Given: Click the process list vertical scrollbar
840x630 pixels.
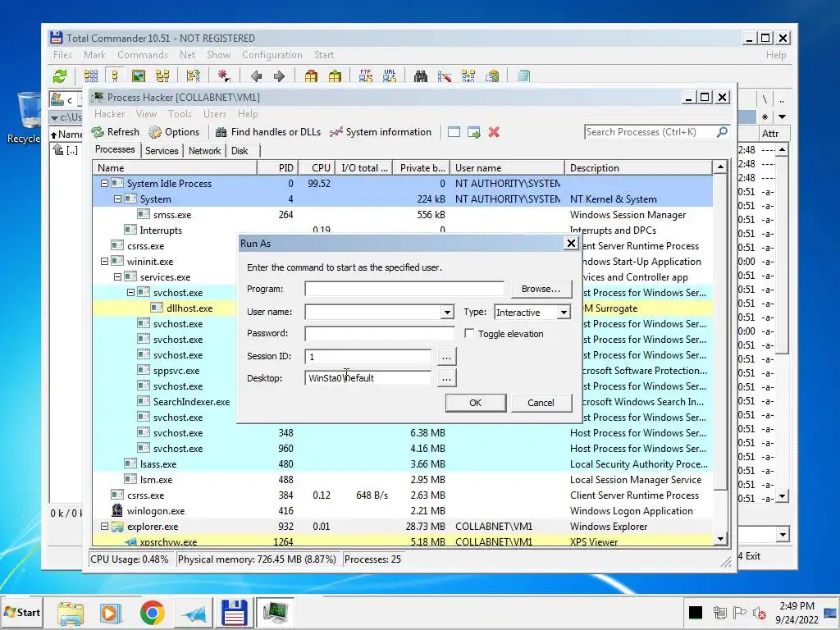Looking at the screenshot, I should coord(720,354).
